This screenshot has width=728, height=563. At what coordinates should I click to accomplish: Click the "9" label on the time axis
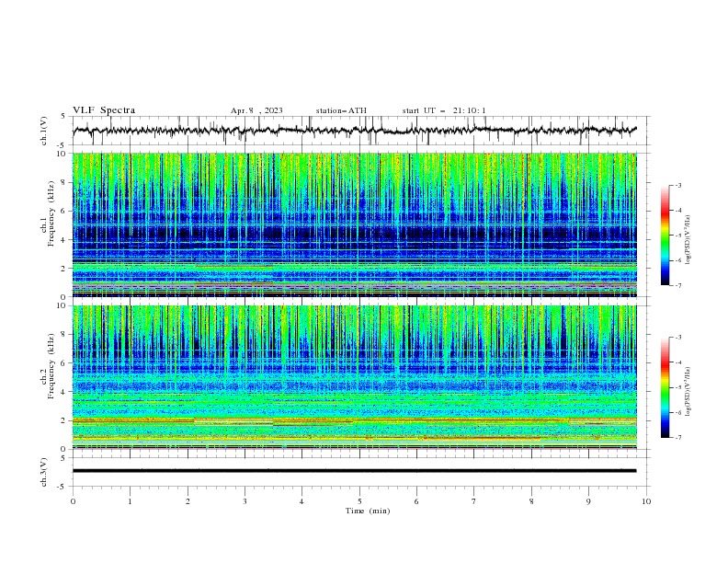click(x=588, y=501)
